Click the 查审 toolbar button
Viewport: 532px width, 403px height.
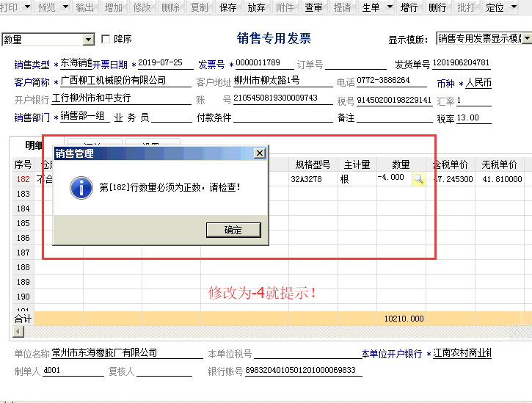[x=313, y=7]
